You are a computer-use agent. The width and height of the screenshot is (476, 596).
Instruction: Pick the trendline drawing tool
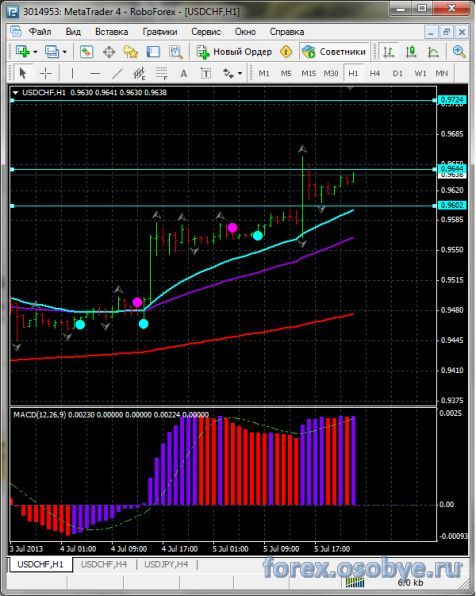tap(117, 73)
